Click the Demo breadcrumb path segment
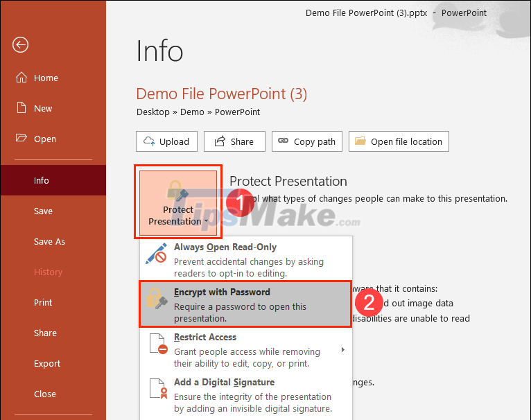Screen dimensions: 531x420 tap(192, 112)
